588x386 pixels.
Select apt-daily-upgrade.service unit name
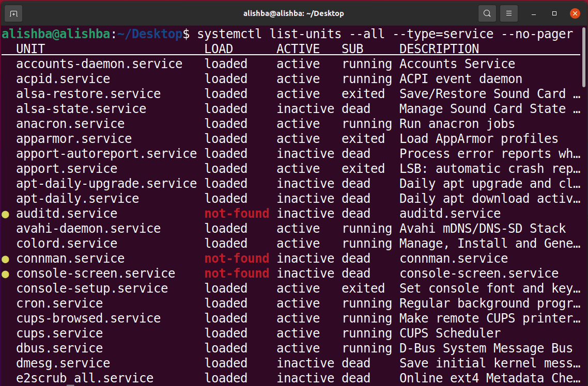coord(106,183)
